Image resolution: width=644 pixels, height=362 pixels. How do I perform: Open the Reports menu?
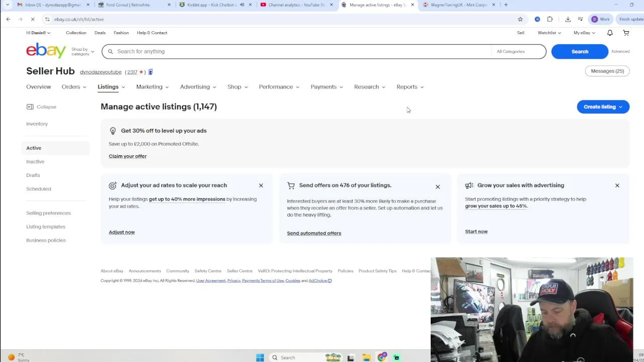[x=410, y=87]
